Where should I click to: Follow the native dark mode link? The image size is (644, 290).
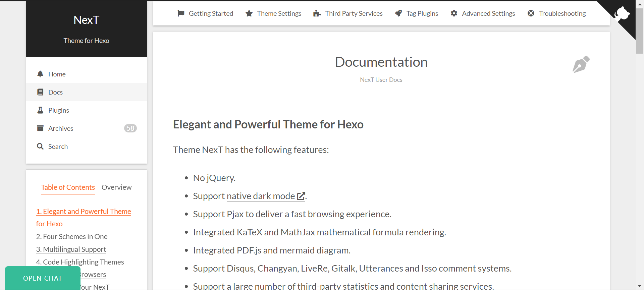click(x=261, y=196)
